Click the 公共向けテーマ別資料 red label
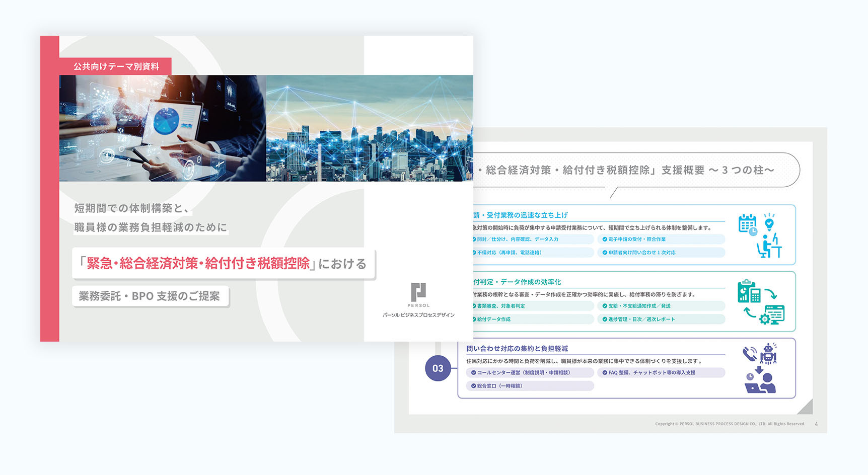The height and width of the screenshot is (475, 868). pos(116,66)
